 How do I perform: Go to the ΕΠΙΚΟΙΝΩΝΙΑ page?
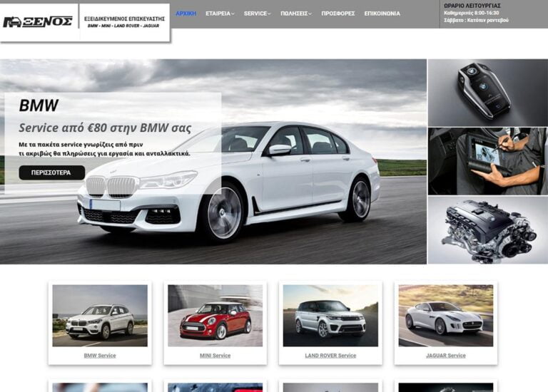tap(382, 14)
